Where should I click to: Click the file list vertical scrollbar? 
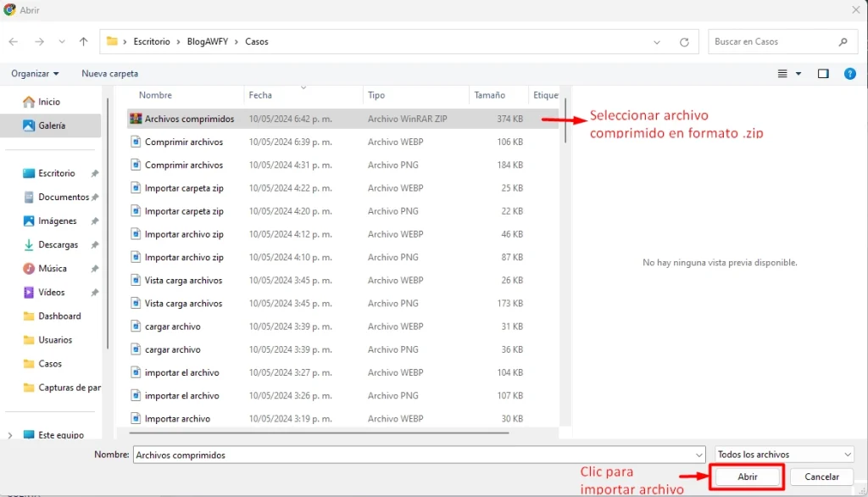click(565, 120)
